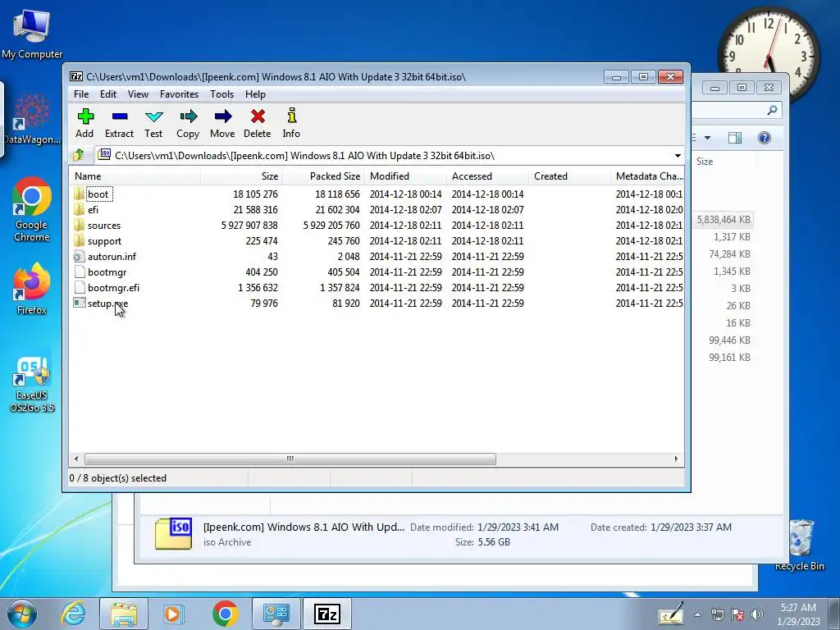This screenshot has height=630, width=840.
Task: Show hidden system tray icons
Action: tap(697, 614)
